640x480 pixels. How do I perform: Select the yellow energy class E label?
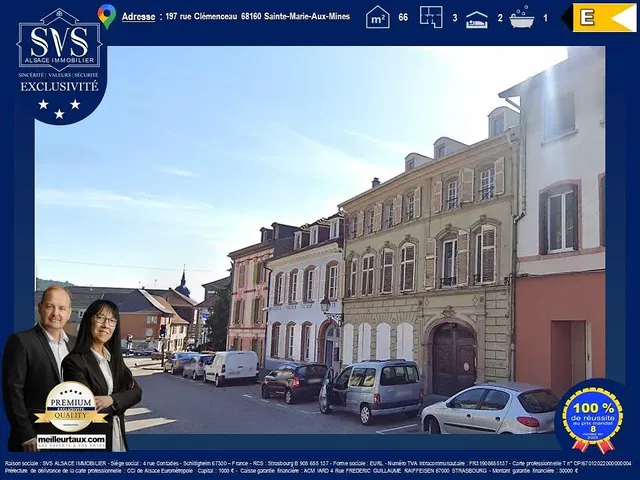tap(604, 17)
